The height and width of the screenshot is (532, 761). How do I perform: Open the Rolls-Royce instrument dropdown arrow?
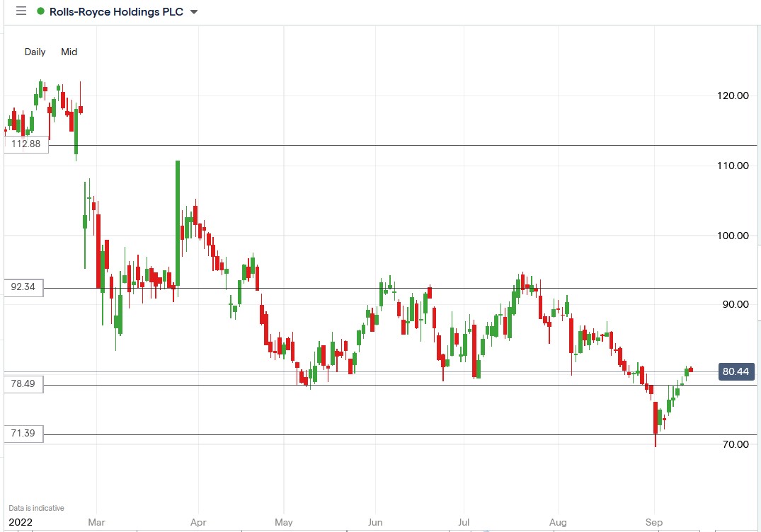click(x=193, y=12)
